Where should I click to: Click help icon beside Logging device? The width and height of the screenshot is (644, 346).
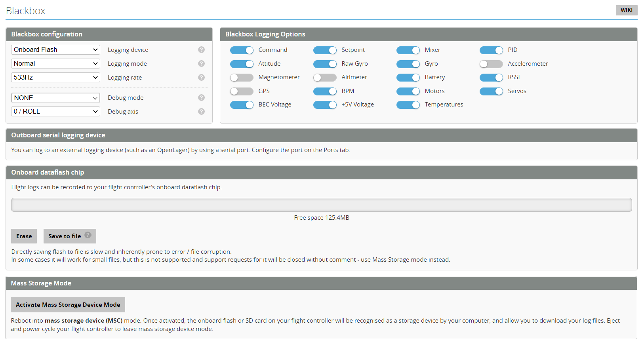click(x=201, y=50)
